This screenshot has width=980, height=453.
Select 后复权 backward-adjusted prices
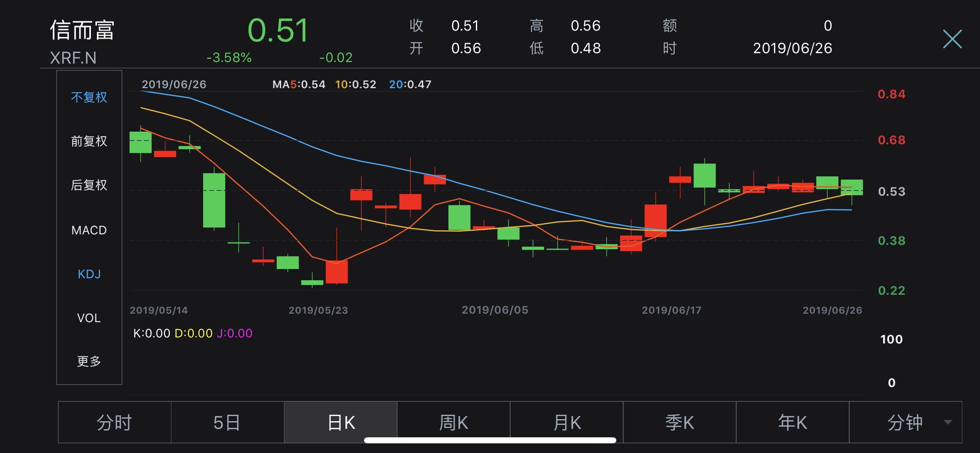click(x=89, y=186)
